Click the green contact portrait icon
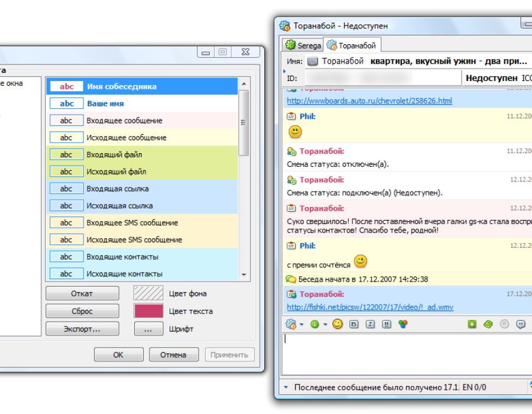This screenshot has height=414, width=532. coord(472,325)
